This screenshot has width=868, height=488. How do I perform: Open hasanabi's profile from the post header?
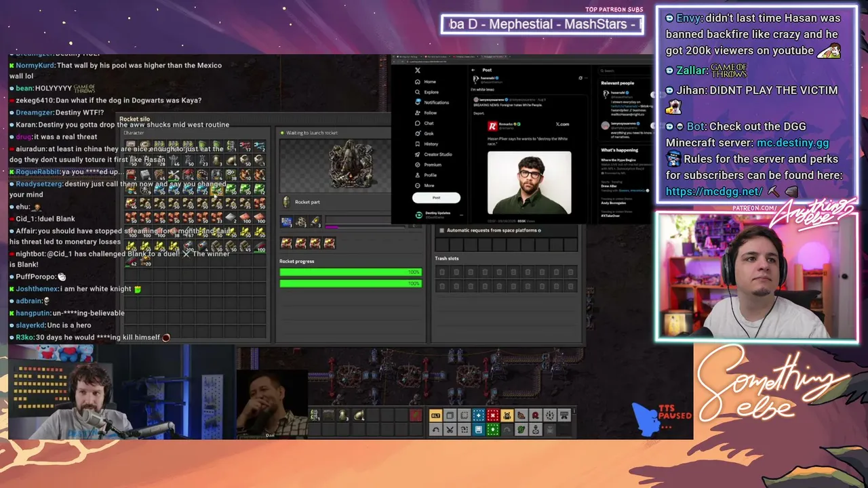pyautogui.click(x=488, y=78)
